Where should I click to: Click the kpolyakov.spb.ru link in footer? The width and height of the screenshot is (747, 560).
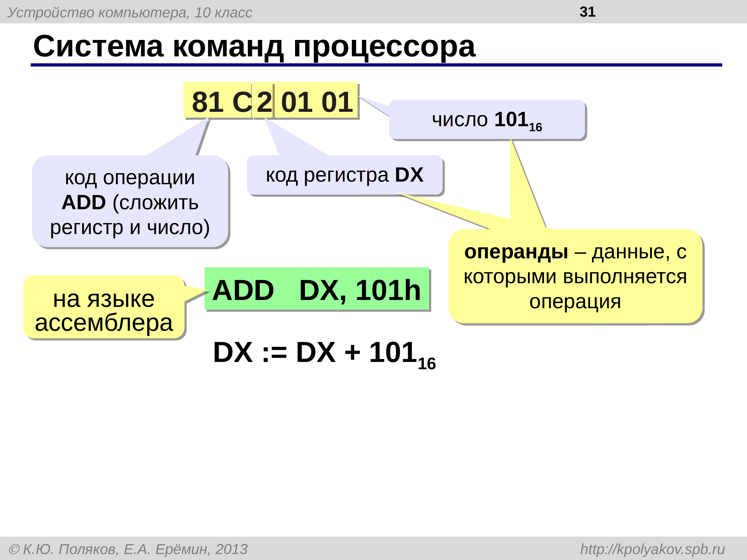tap(653, 549)
